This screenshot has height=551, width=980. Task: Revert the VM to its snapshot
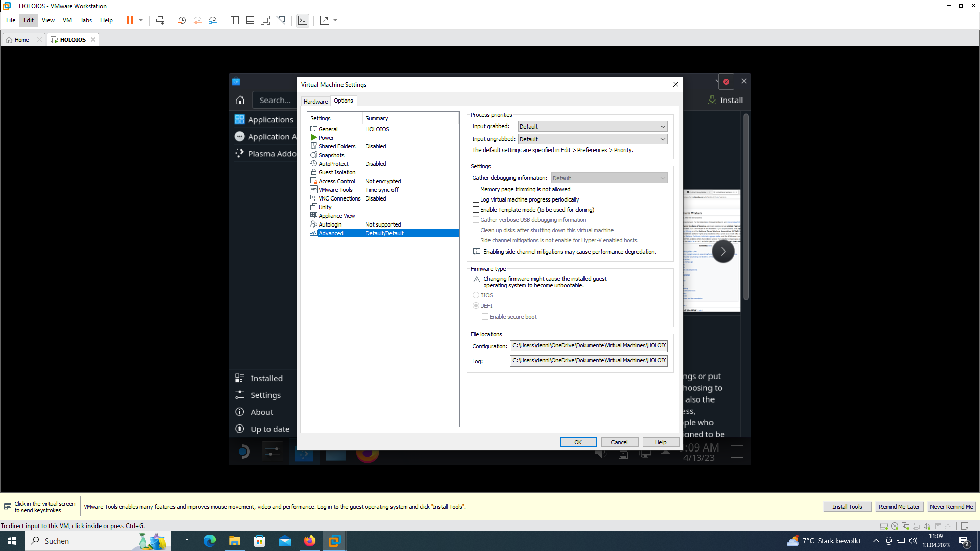click(198, 20)
